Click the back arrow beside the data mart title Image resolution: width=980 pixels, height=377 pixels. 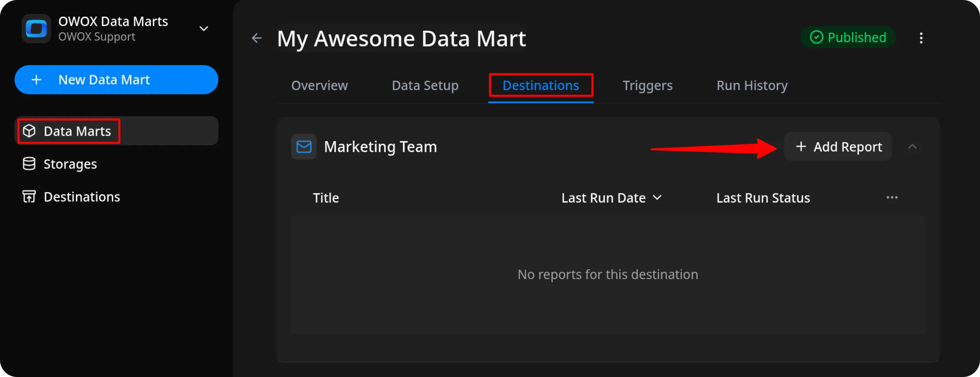(257, 38)
